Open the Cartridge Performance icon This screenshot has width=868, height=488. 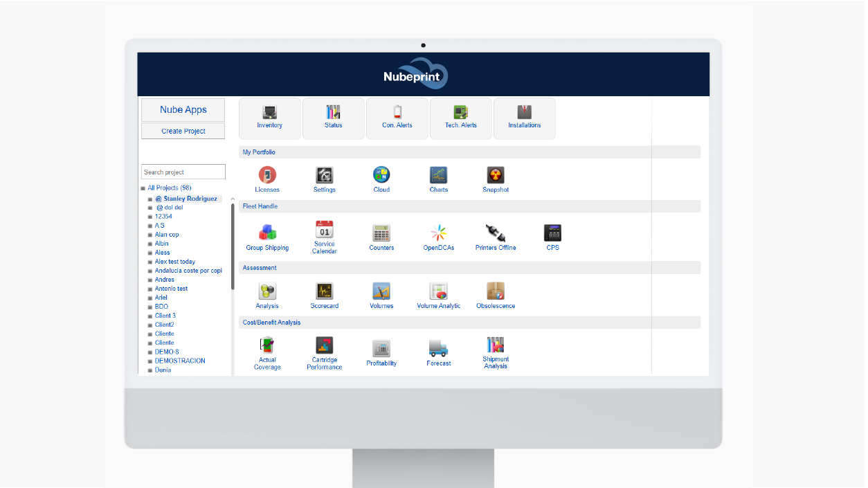pos(324,345)
